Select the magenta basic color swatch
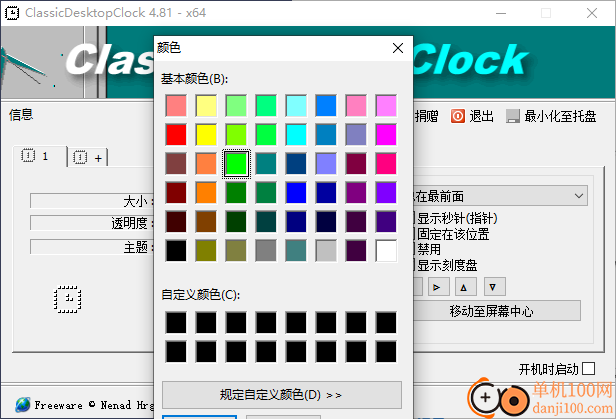Image resolution: width=616 pixels, height=419 pixels. click(x=386, y=135)
